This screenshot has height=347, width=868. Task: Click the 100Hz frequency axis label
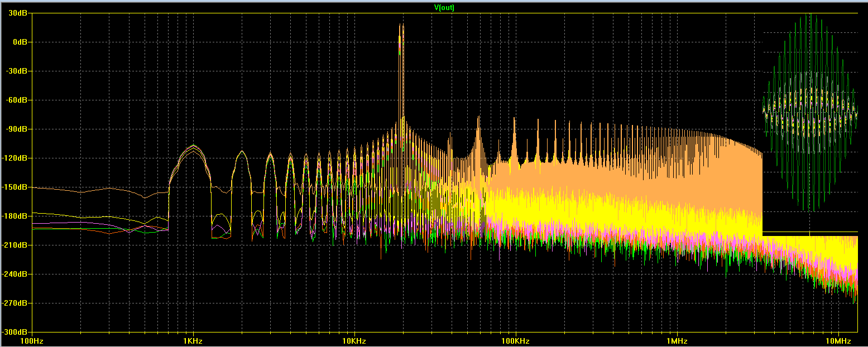tap(32, 341)
